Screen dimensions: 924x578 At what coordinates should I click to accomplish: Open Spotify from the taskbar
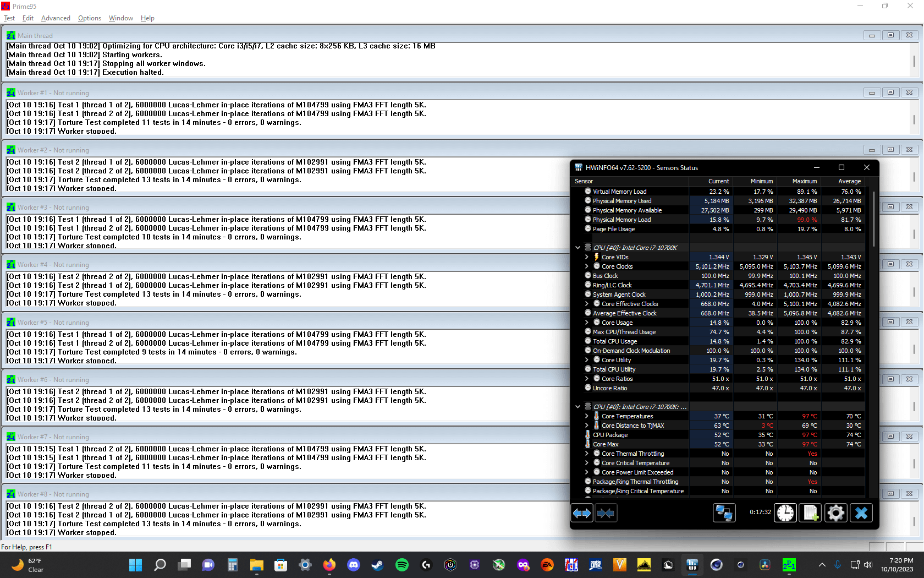402,565
